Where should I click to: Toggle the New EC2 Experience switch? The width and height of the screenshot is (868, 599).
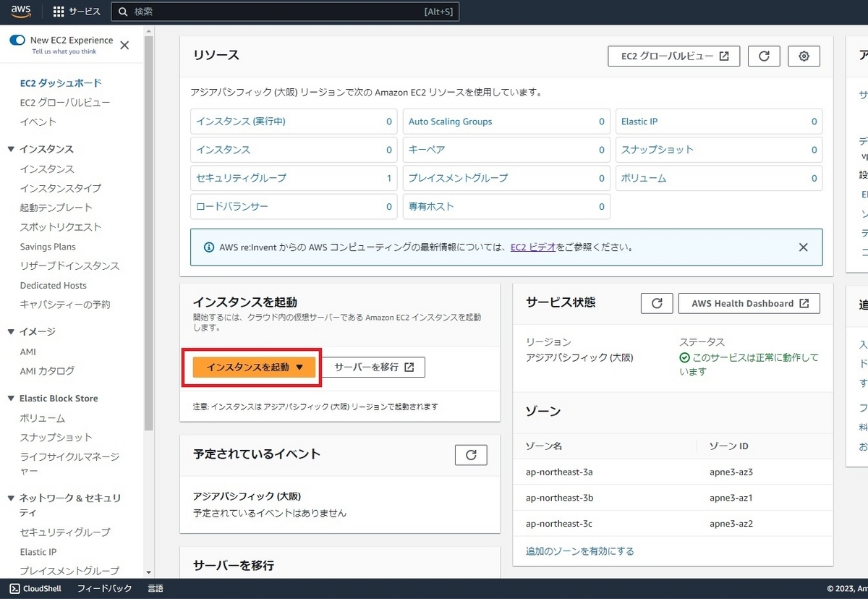point(17,41)
